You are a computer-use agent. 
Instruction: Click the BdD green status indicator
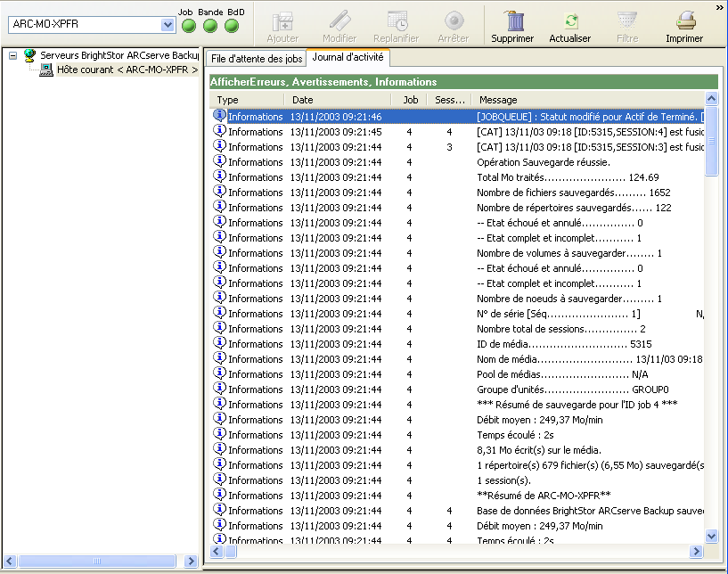233,26
